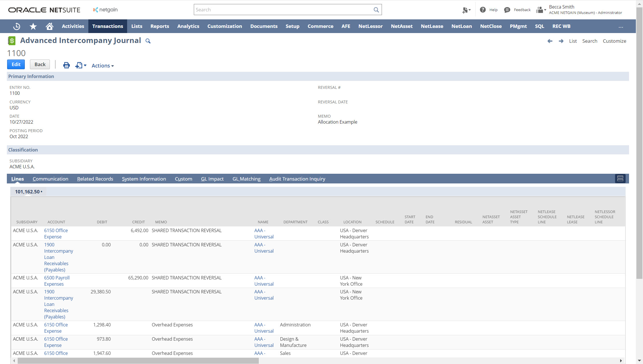The image size is (643, 364).
Task: Click the Customize link
Action: click(614, 41)
